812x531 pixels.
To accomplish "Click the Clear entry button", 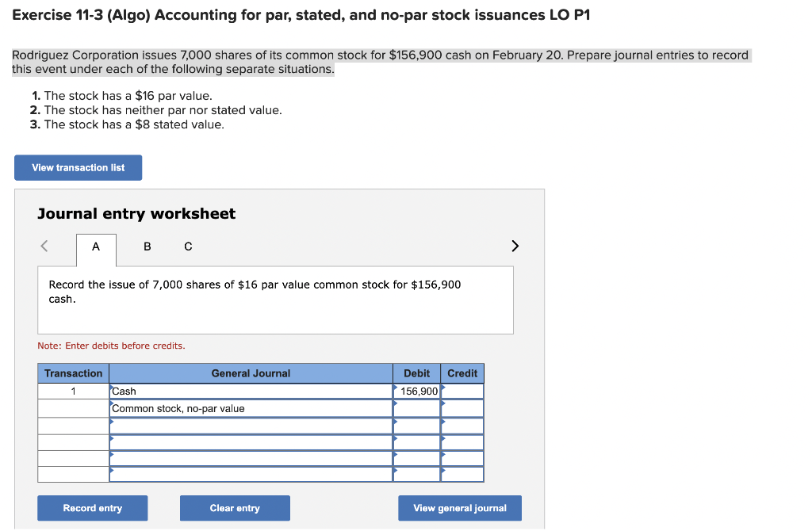I will click(x=235, y=508).
